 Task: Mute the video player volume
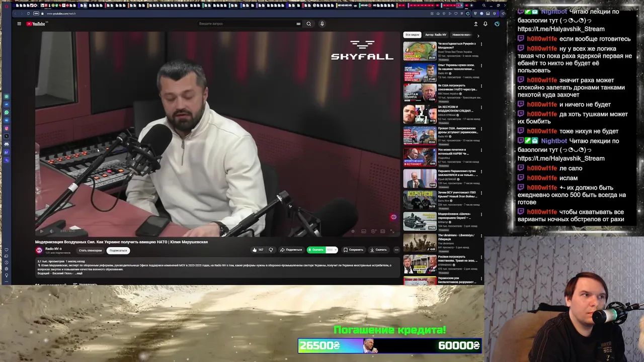coord(51,231)
